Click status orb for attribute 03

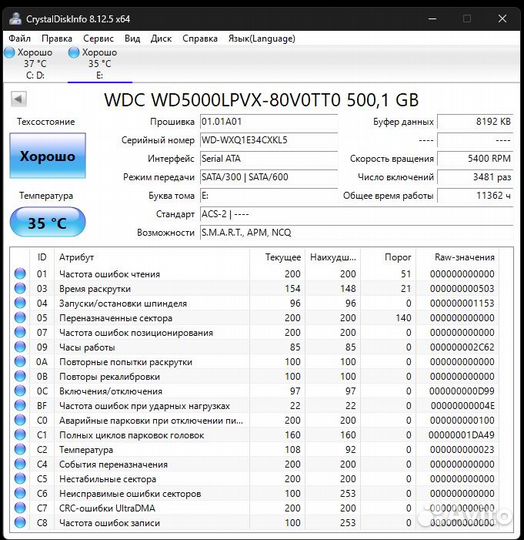tap(20, 288)
